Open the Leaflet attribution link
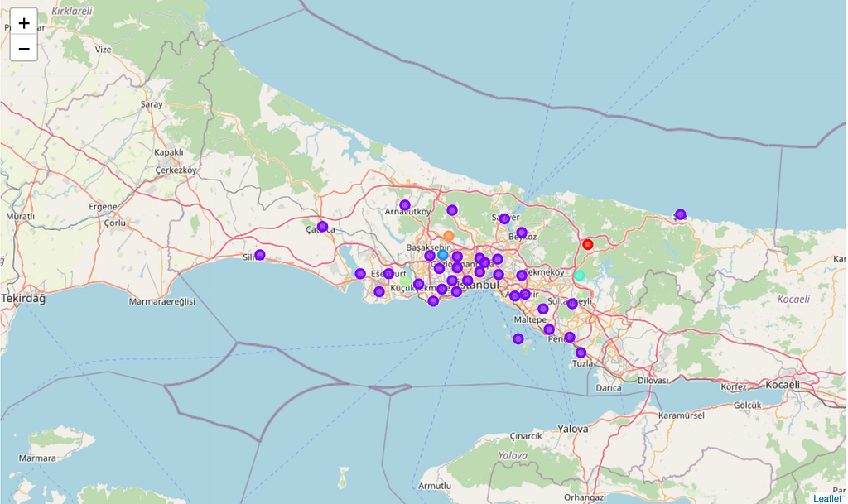 tap(827, 498)
